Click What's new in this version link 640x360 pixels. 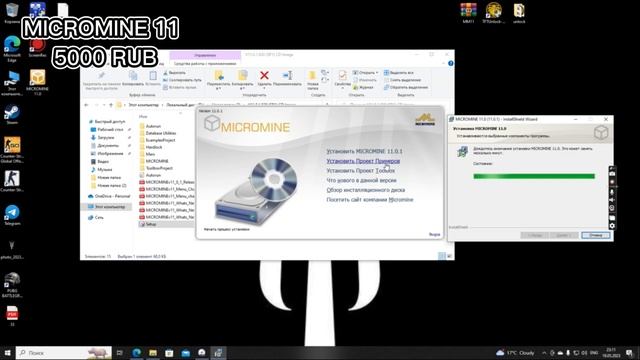pos(361,180)
